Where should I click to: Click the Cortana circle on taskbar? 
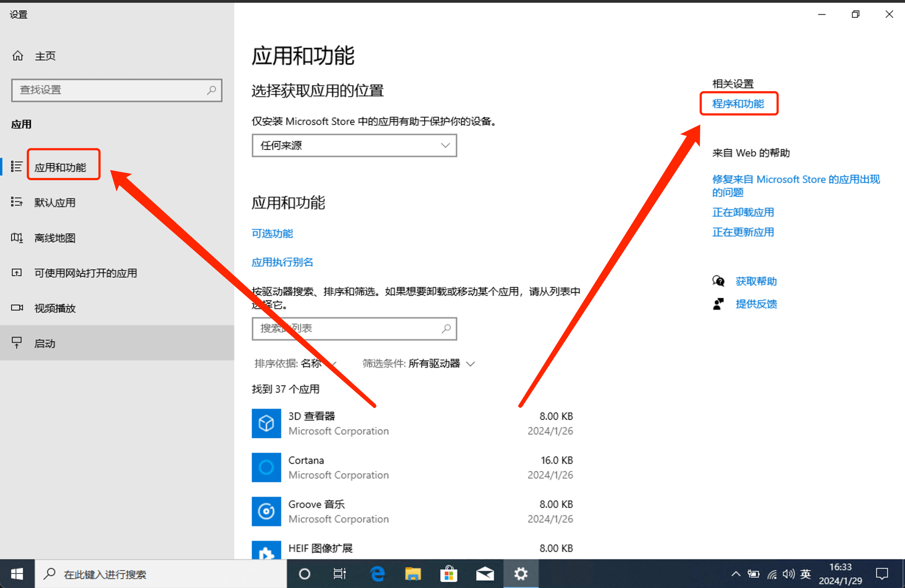(x=304, y=574)
